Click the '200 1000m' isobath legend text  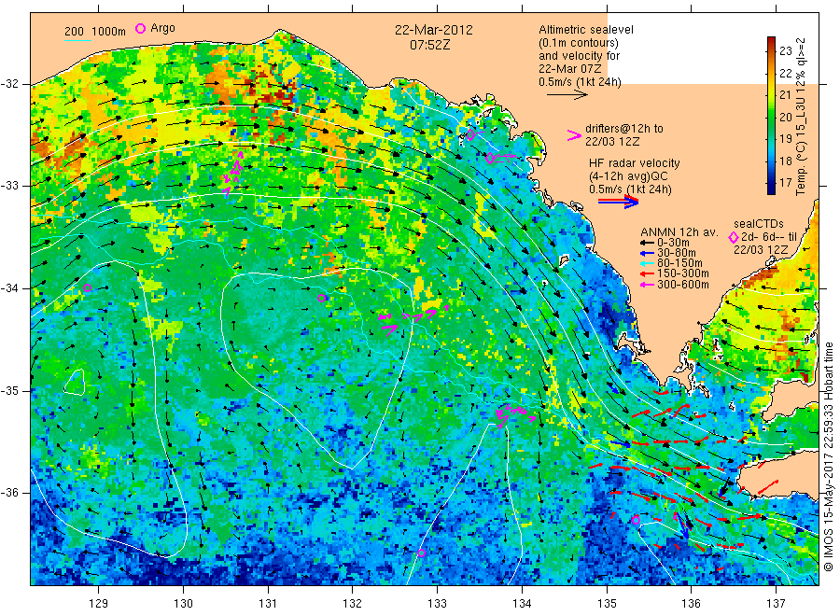tap(95, 32)
